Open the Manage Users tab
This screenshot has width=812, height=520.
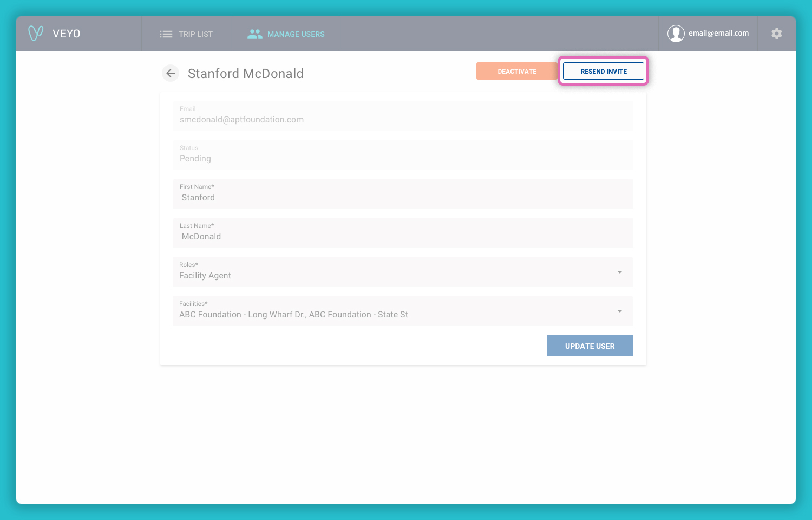click(286, 34)
